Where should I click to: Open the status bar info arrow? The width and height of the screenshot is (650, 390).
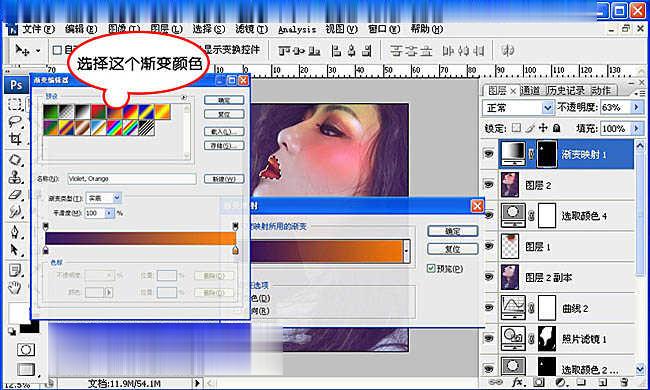coord(197,383)
